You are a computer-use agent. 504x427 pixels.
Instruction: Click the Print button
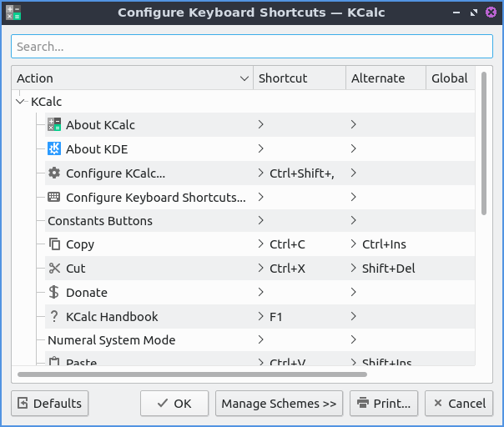click(x=384, y=404)
